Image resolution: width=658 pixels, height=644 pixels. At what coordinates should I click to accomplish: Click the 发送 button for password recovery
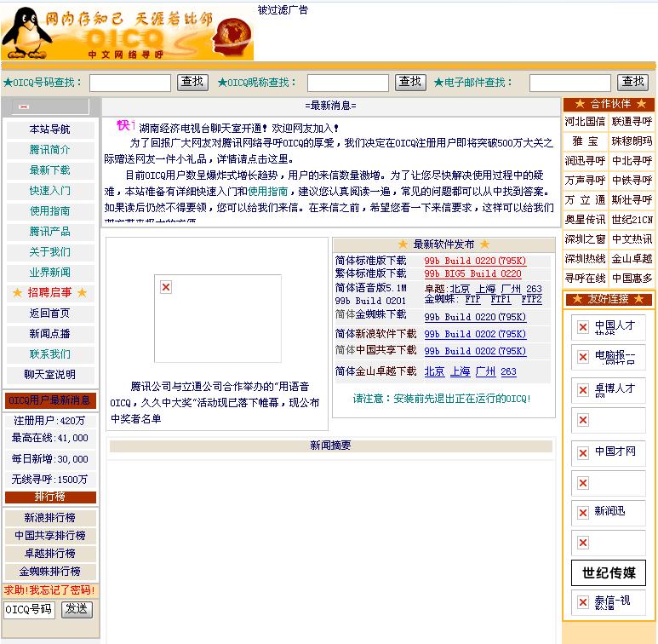[77, 608]
